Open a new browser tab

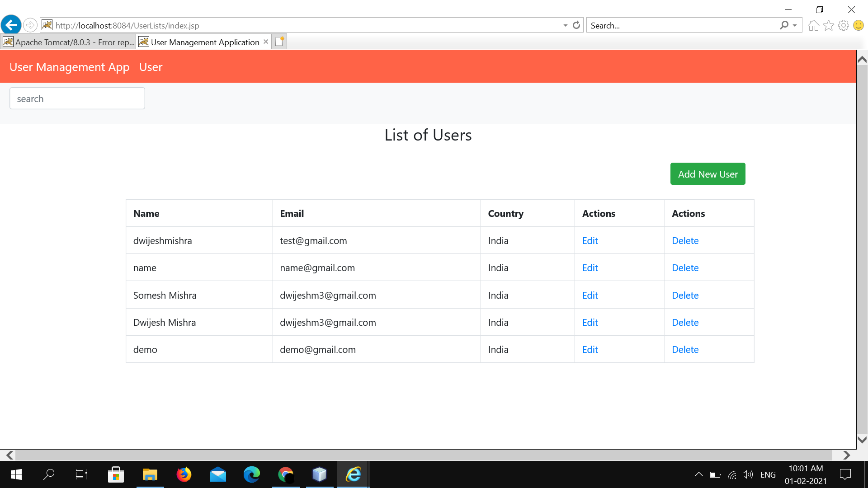[279, 41]
